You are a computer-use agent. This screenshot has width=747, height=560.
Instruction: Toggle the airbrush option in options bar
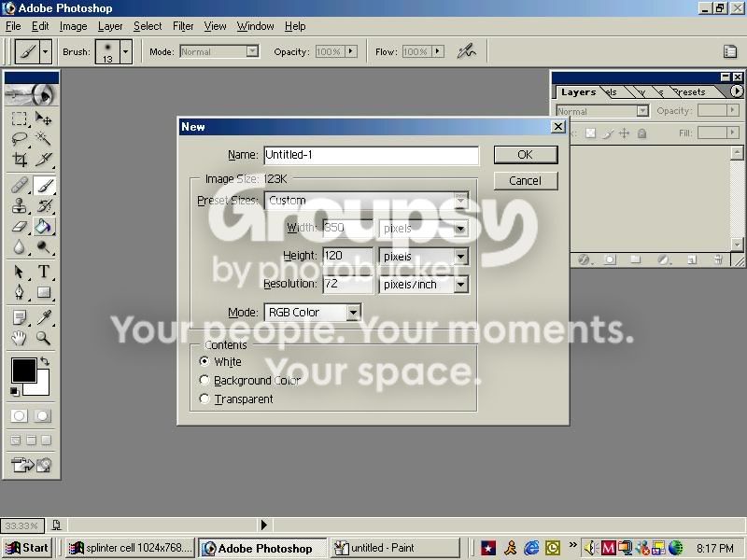[x=466, y=51]
